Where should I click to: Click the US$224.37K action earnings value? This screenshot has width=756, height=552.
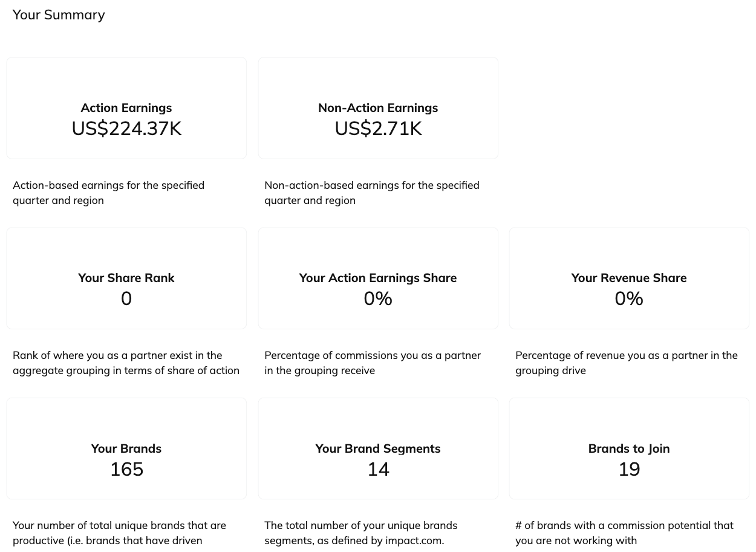coord(126,128)
